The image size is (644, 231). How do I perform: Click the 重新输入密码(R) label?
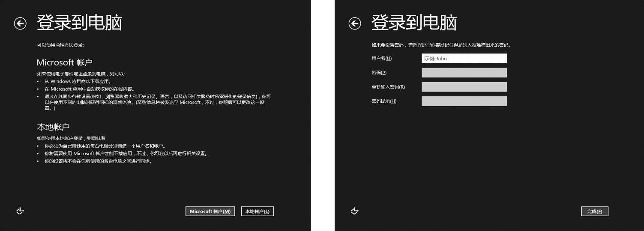(x=388, y=87)
